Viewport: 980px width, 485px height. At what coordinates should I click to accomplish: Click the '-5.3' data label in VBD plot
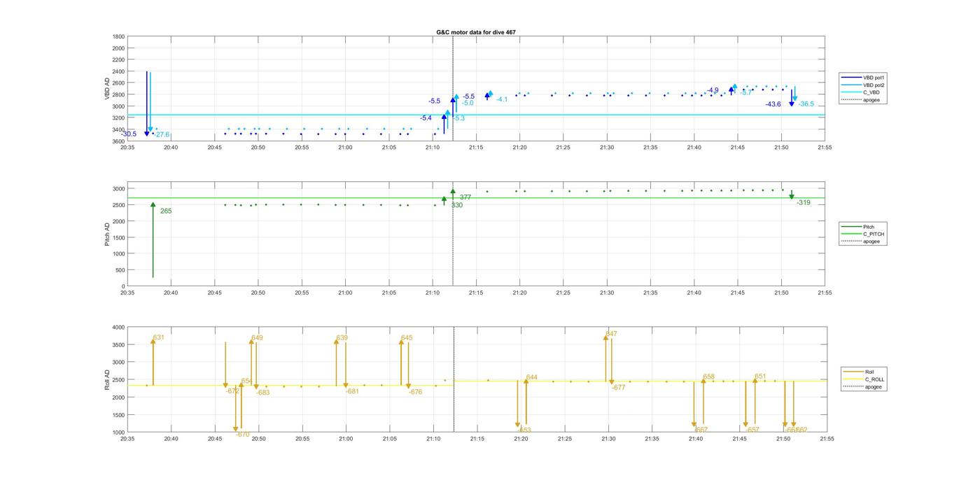(x=458, y=119)
